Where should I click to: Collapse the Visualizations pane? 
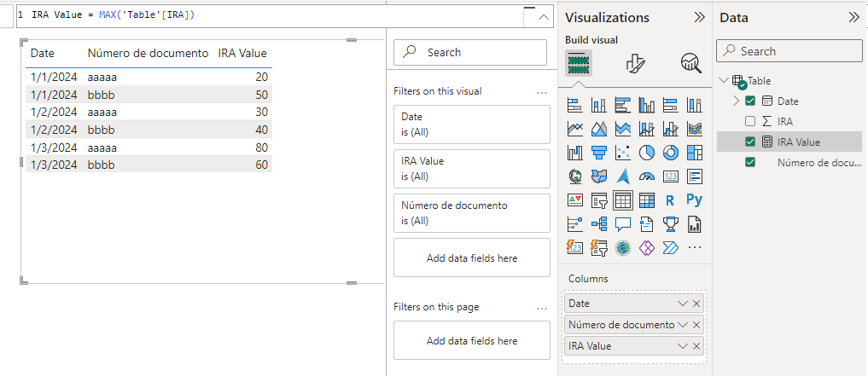(x=699, y=18)
